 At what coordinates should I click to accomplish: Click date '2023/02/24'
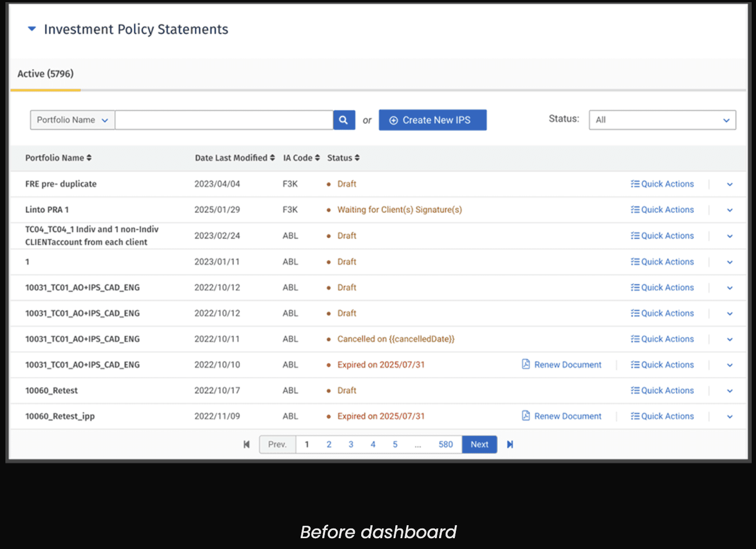(217, 236)
